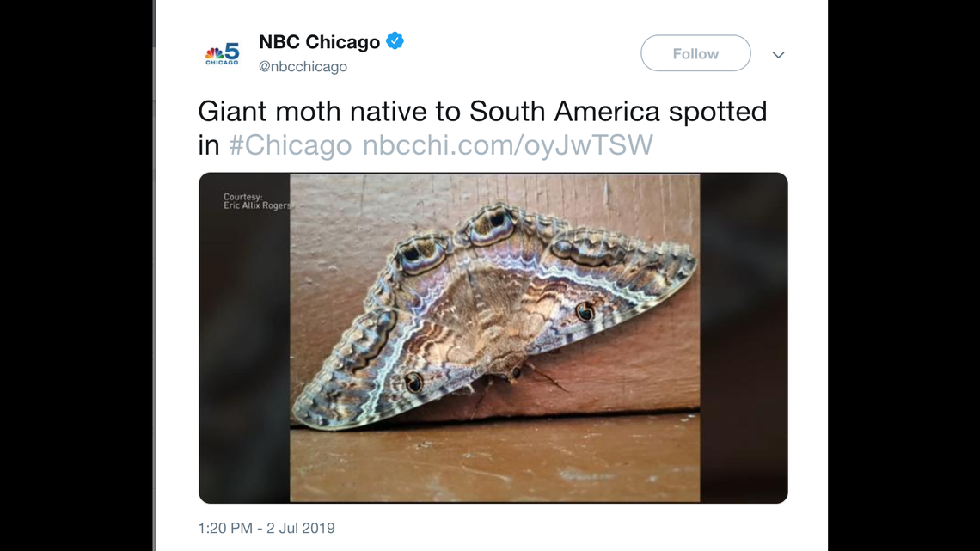Viewport: 980px width, 551px height.
Task: Click the tweet text about the giant moth
Action: coord(481,111)
